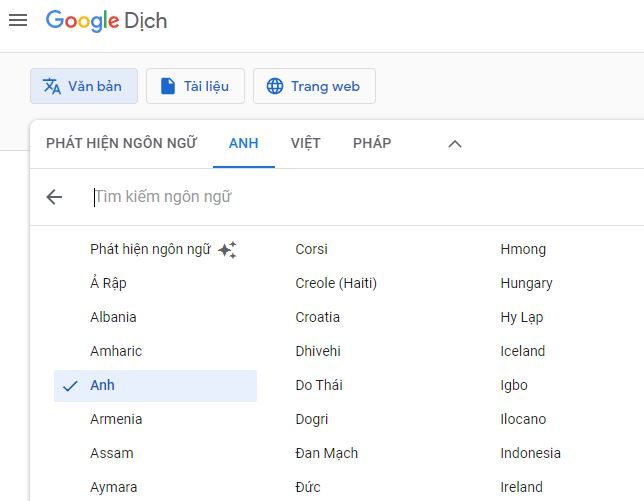Switch to the PHÁT HIỆN NGÔN NGỮ tab
644x501 pixels.
click(121, 143)
